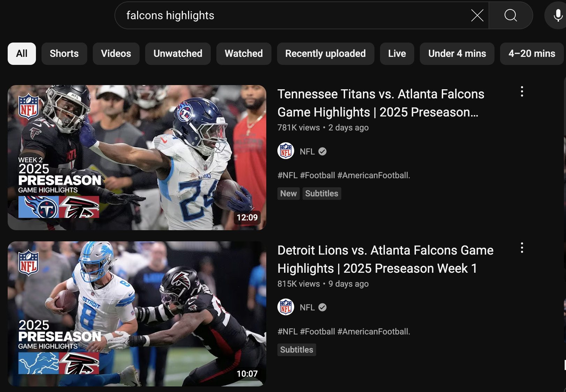This screenshot has width=566, height=392.
Task: Click Subtitles badge on Lions video
Action: (x=297, y=350)
